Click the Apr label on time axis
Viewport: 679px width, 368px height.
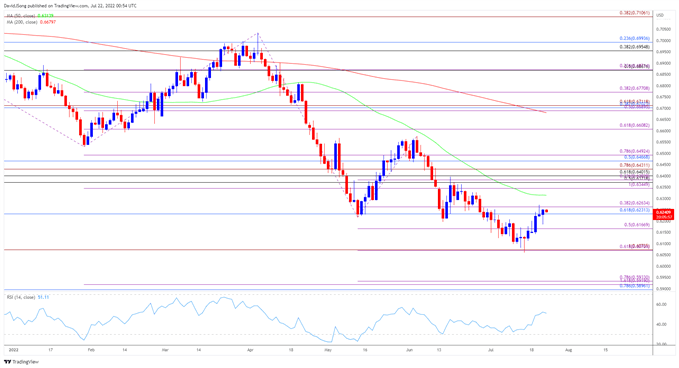(249, 349)
